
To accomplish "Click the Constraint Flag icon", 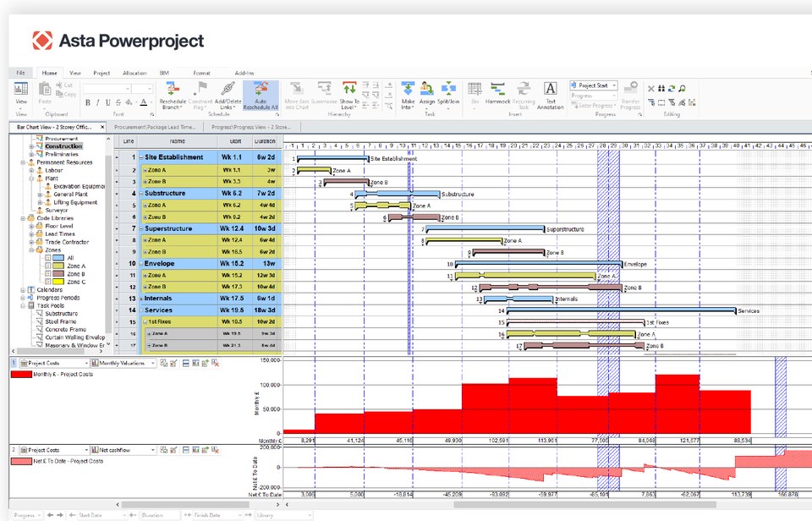I will coord(201,89).
